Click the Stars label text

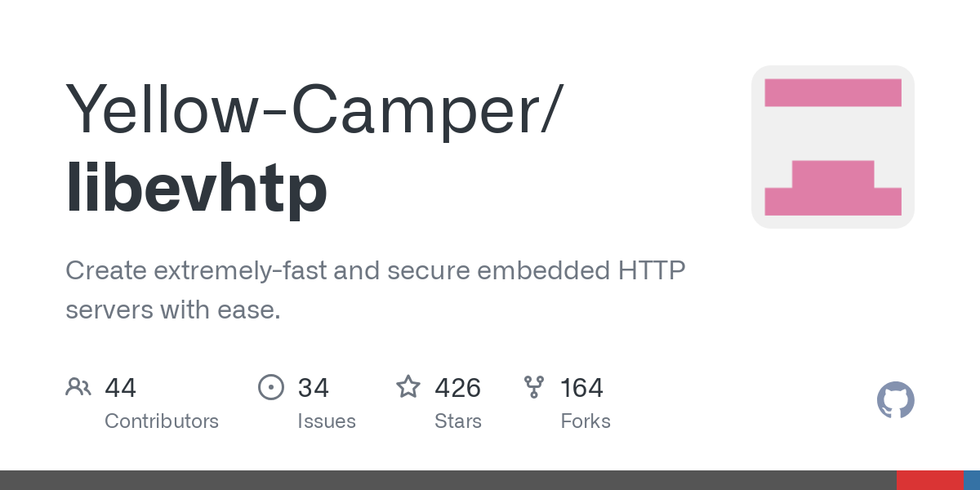click(458, 421)
